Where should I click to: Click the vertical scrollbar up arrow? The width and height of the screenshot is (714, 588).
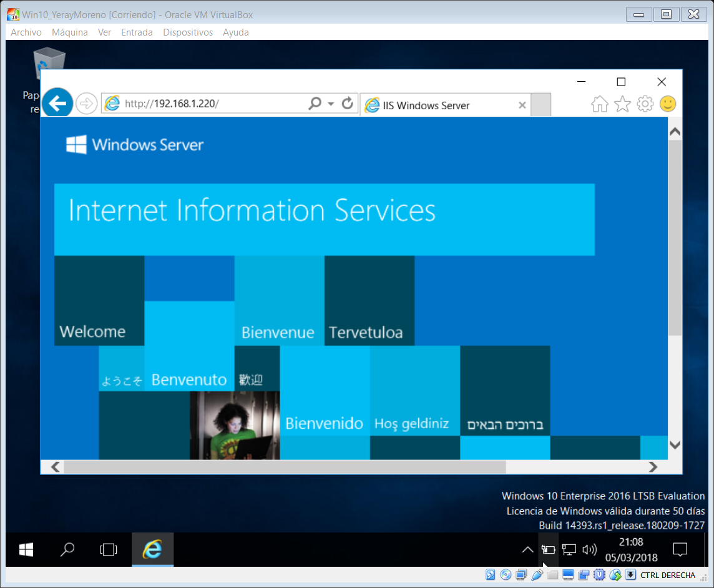(675, 132)
